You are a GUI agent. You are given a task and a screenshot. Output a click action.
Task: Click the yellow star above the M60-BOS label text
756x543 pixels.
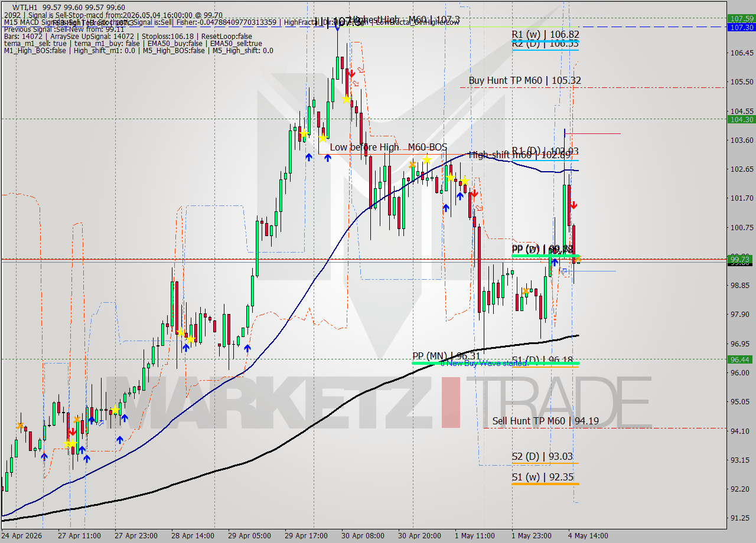point(426,159)
